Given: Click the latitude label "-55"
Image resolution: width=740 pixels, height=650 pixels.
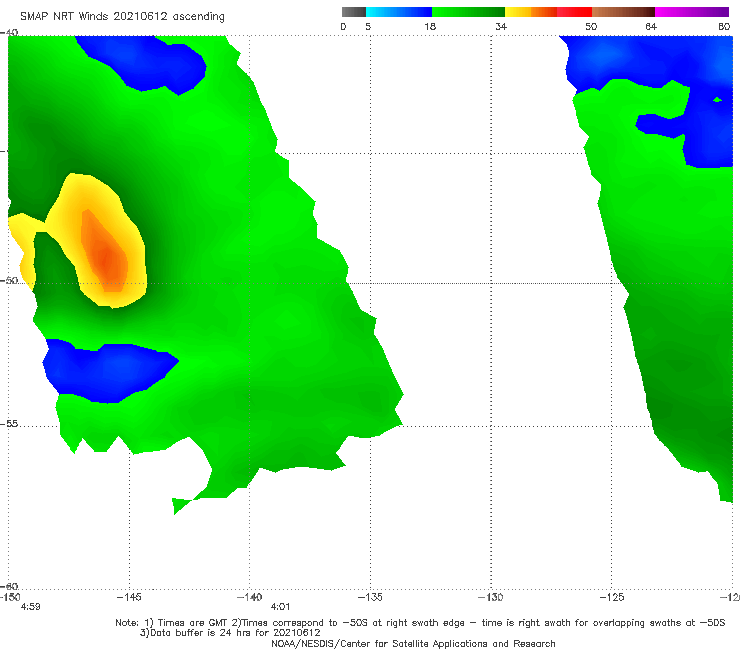Looking at the screenshot, I should click(9, 423).
